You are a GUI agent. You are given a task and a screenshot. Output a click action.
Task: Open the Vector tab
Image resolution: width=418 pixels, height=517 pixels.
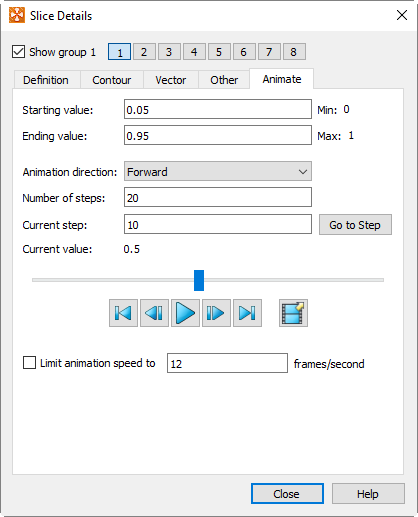click(x=171, y=80)
